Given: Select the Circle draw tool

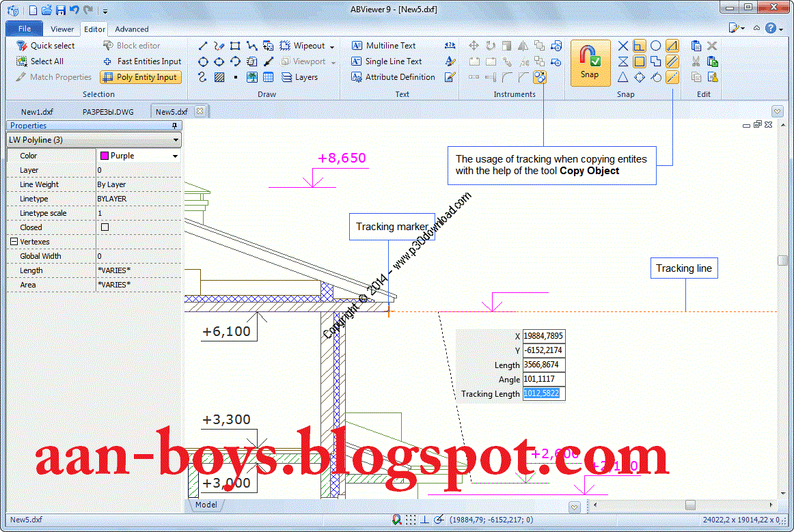Looking at the screenshot, I should coord(203,61).
